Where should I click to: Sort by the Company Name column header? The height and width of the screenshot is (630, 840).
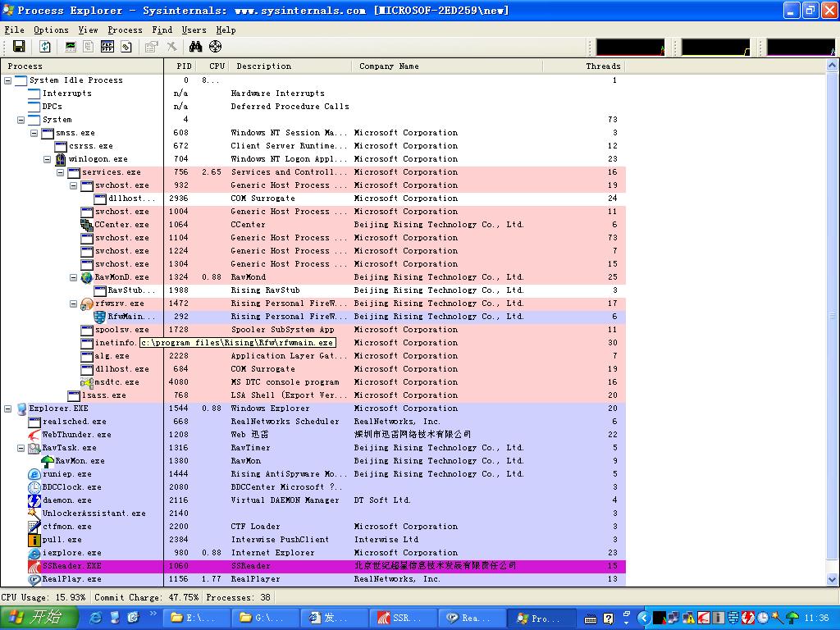click(389, 66)
